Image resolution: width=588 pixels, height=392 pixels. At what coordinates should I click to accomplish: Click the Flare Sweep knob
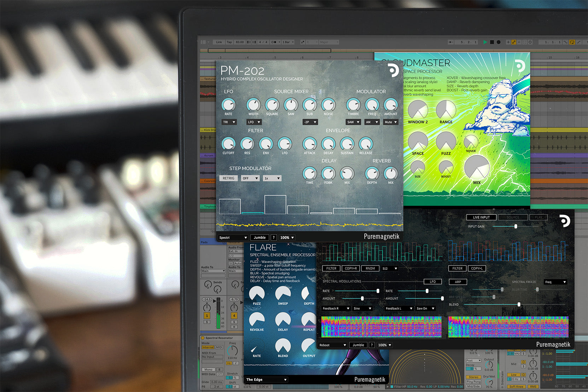pos(283,293)
